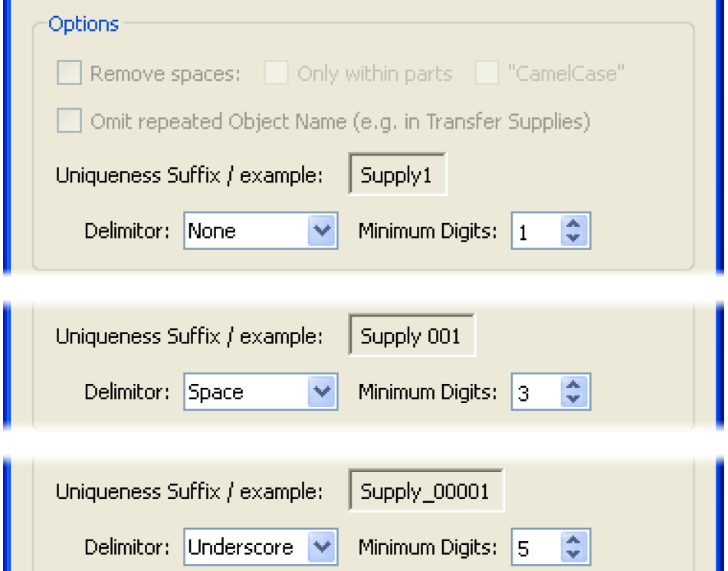Click the Supply1 example field
Screen dimensions: 728x571
397,176
